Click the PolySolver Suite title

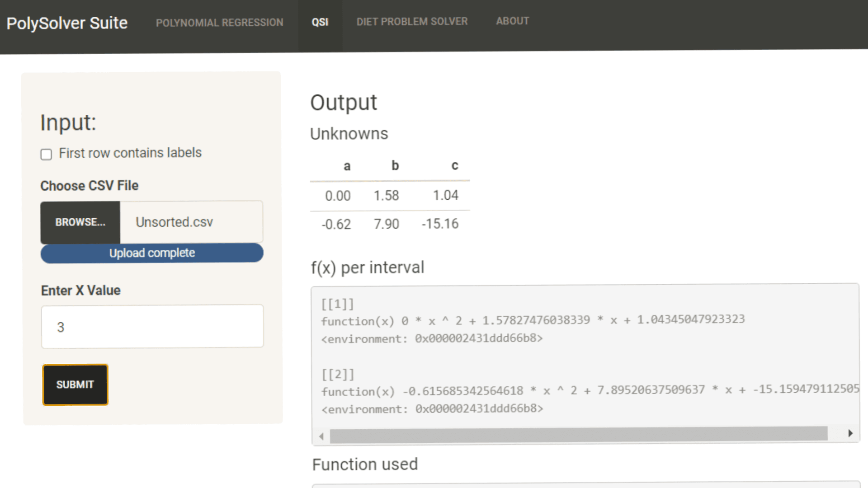tap(67, 23)
